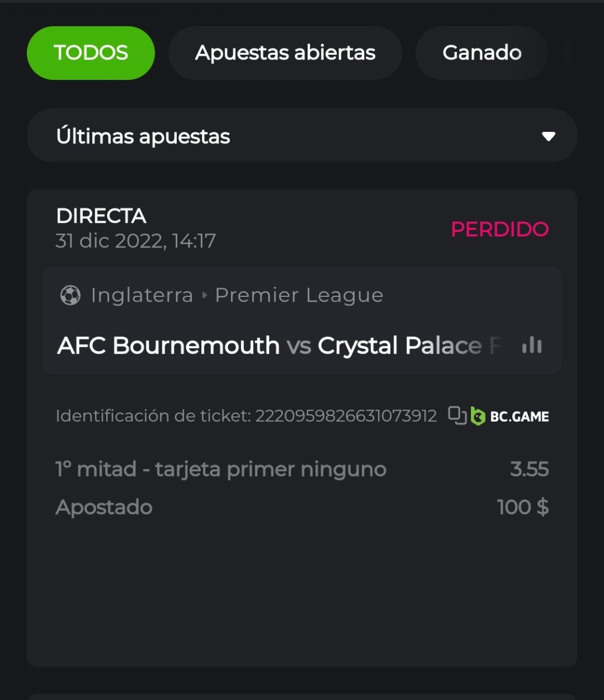Copy the ticket identification number icon
This screenshot has width=604, height=700.
[457, 415]
